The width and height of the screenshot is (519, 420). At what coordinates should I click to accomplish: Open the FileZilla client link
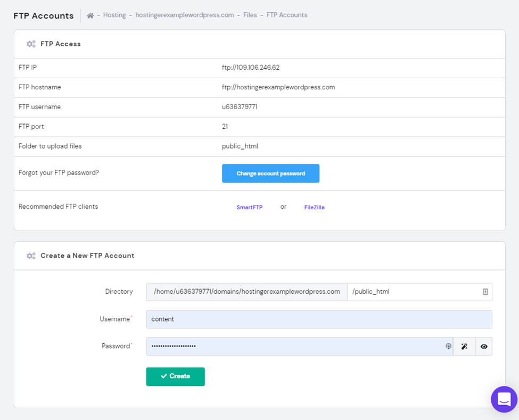(314, 208)
